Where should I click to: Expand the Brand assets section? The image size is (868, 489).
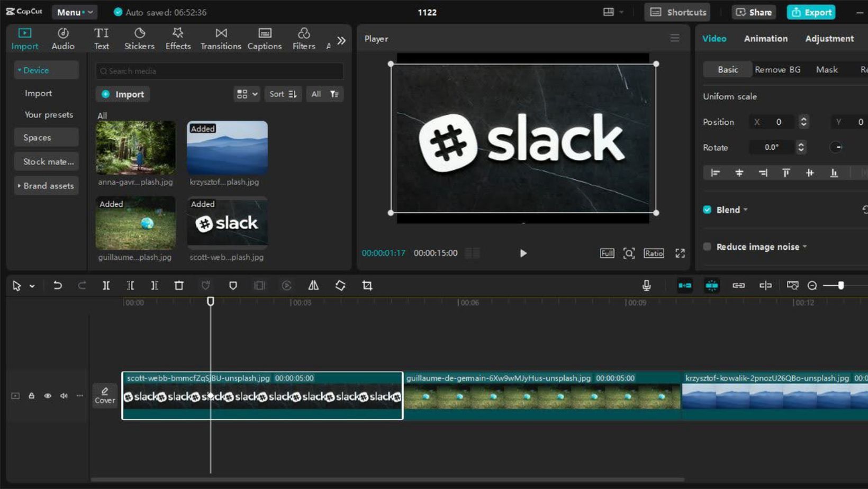(x=46, y=186)
